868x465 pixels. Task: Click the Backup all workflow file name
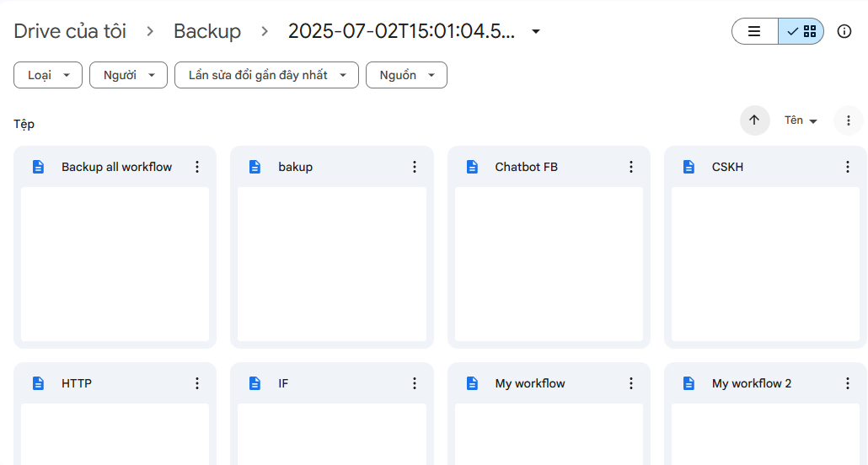click(x=117, y=167)
